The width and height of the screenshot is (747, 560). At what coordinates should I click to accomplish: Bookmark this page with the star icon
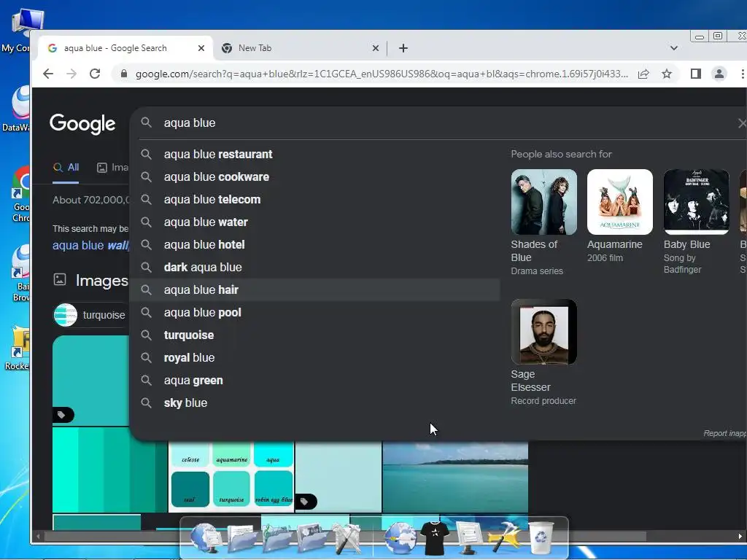click(x=667, y=74)
